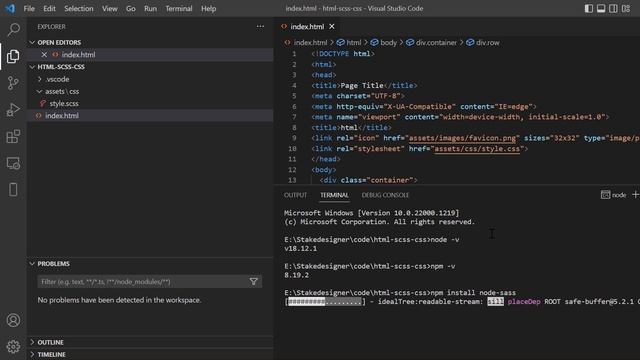Screen dimensions: 640x360
Task: Open the Accounts menu icon
Action: coord(13,320)
